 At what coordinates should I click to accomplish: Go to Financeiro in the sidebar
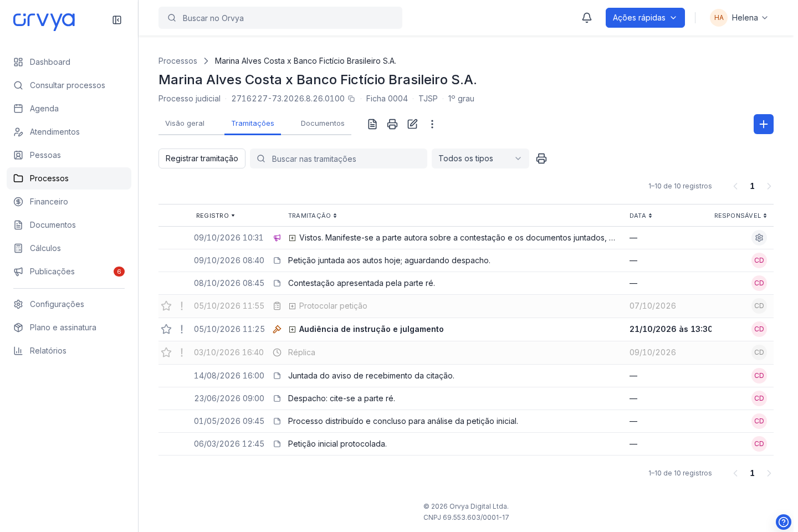[69, 202]
